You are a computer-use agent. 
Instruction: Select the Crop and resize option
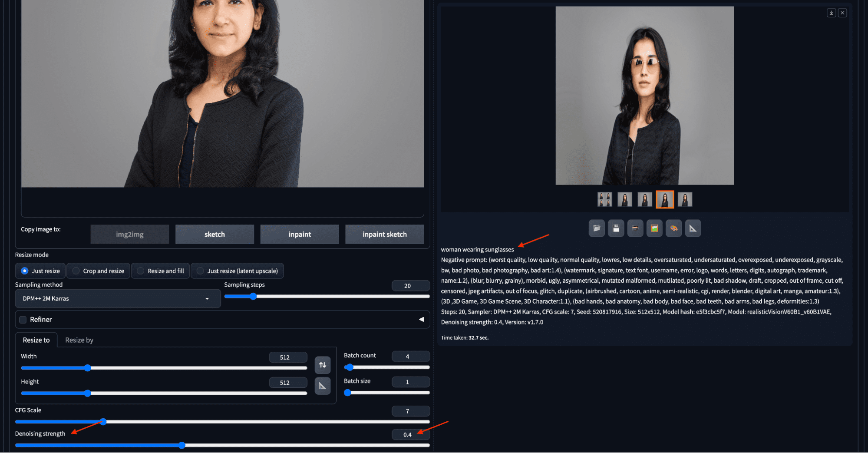[x=99, y=271]
